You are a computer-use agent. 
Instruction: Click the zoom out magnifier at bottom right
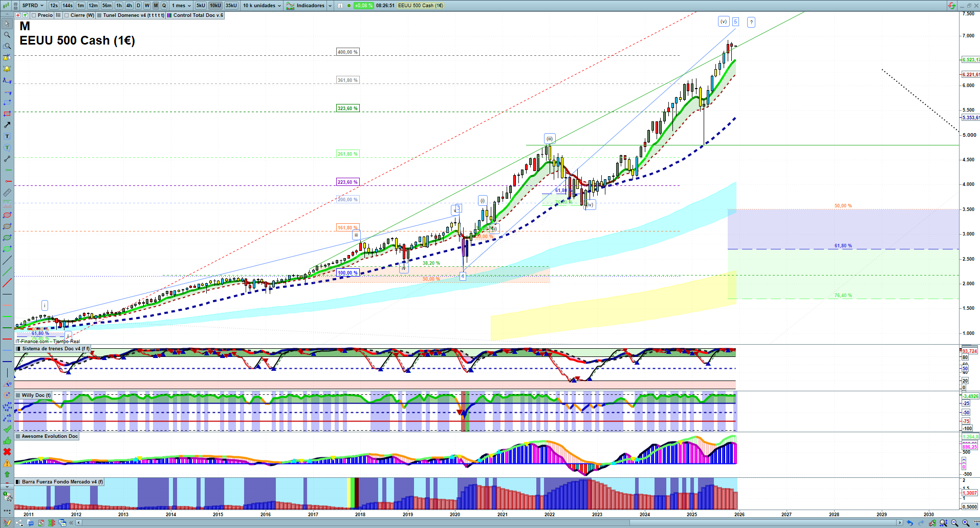[x=954, y=523]
